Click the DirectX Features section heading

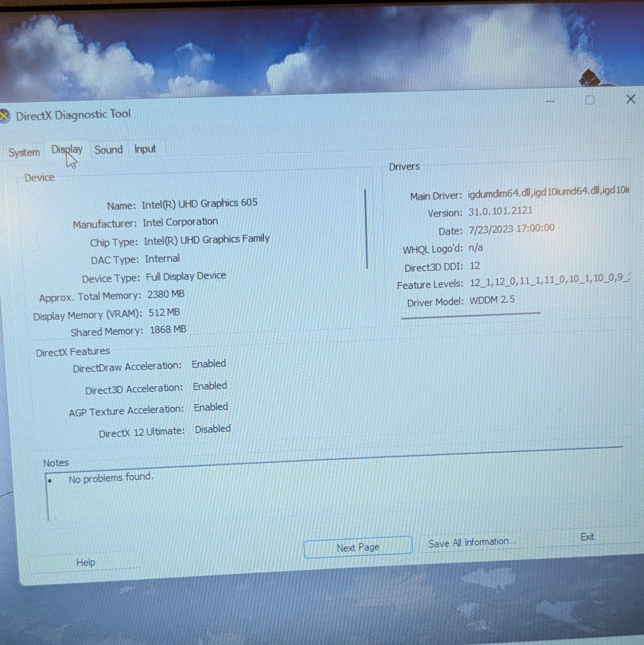(x=73, y=352)
